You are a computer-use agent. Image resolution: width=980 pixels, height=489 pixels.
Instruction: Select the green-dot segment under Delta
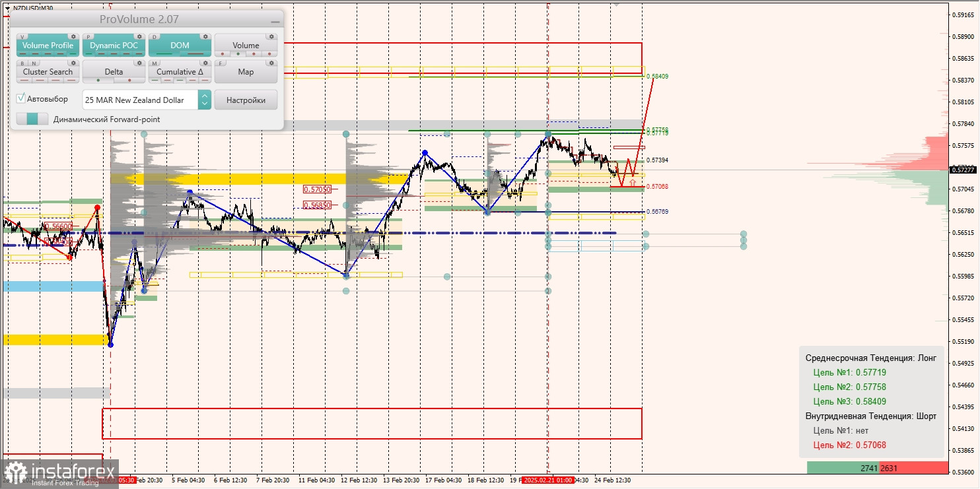click(98, 81)
